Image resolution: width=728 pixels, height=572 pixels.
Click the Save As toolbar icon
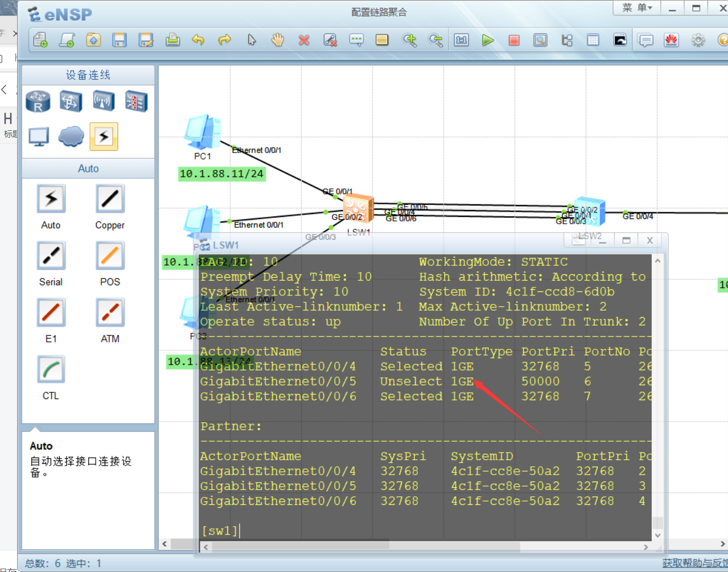pos(146,40)
